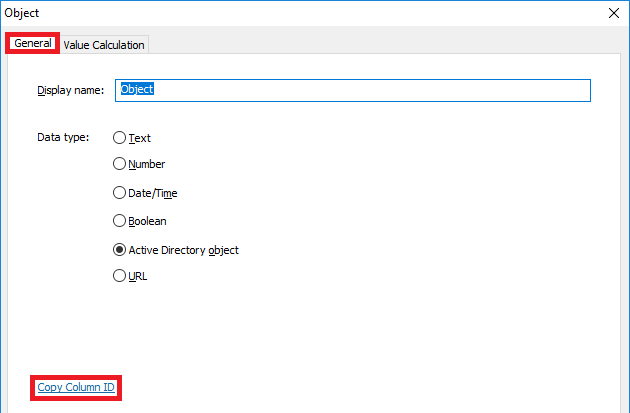Switch to the Value Calculation tab
This screenshot has width=630, height=413.
104,45
